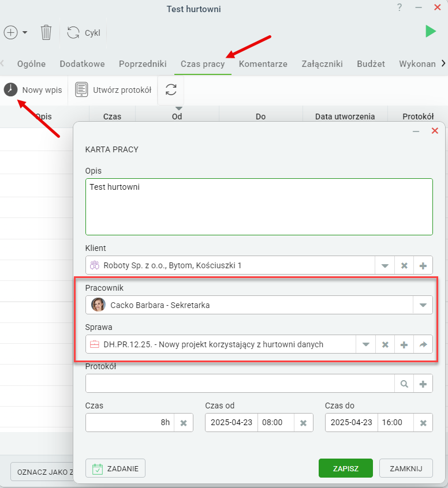The width and height of the screenshot is (448, 488).
Task: Add a new Protokół with the plus icon
Action: click(423, 384)
